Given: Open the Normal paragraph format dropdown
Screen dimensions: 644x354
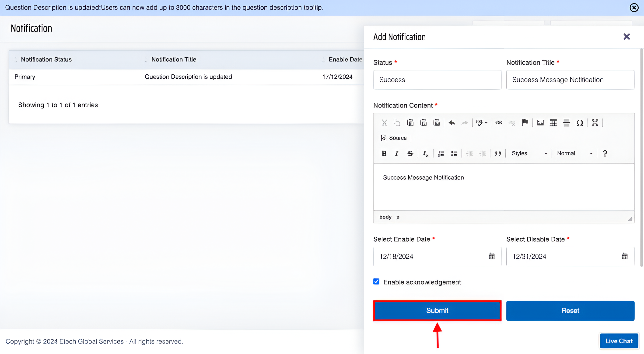Looking at the screenshot, I should coord(574,153).
